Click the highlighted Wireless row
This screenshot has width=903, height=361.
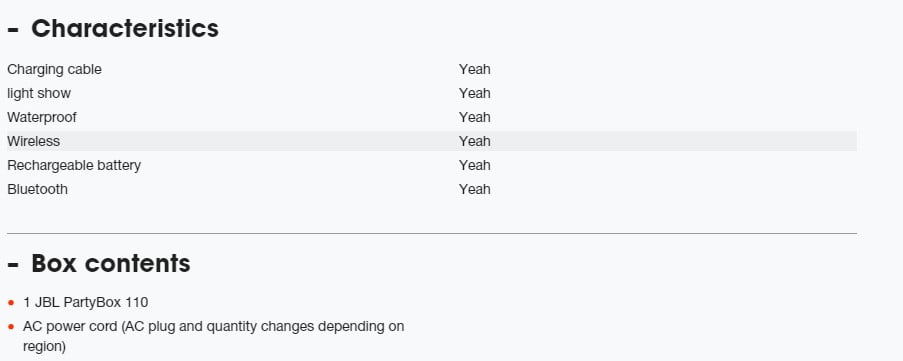click(432, 141)
